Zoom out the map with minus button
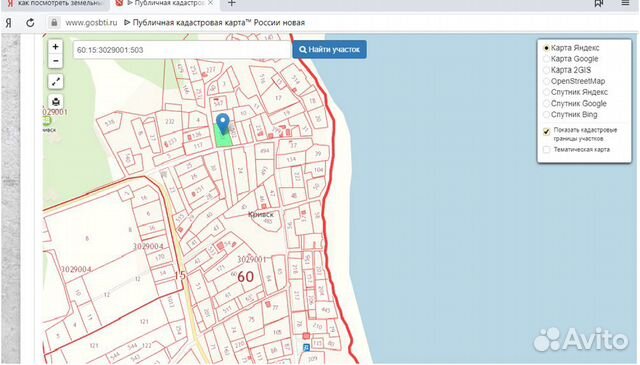 56,61
